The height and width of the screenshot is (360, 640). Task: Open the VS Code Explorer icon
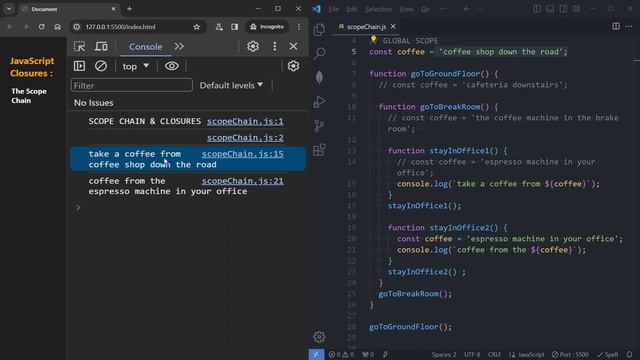click(x=319, y=29)
